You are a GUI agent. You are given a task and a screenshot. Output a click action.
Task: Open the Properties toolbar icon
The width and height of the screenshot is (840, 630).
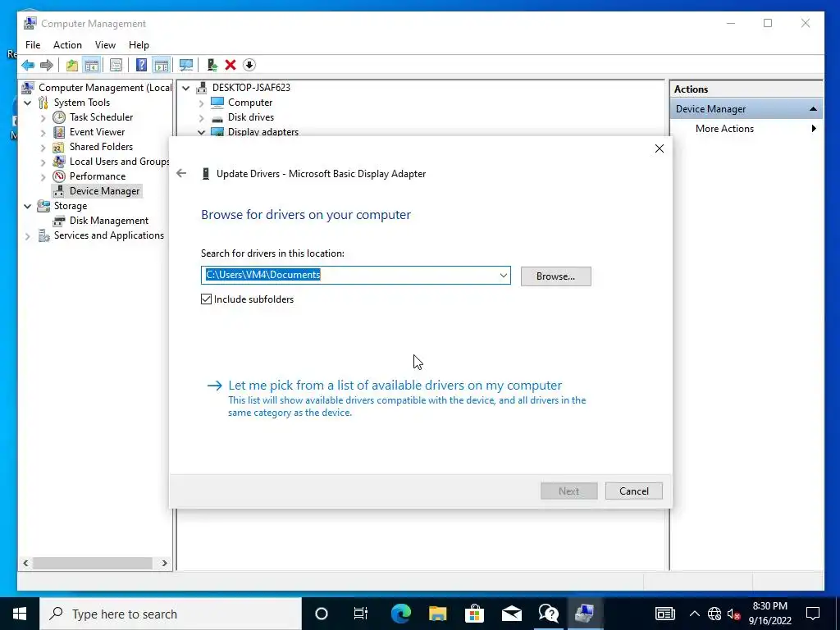[116, 66]
